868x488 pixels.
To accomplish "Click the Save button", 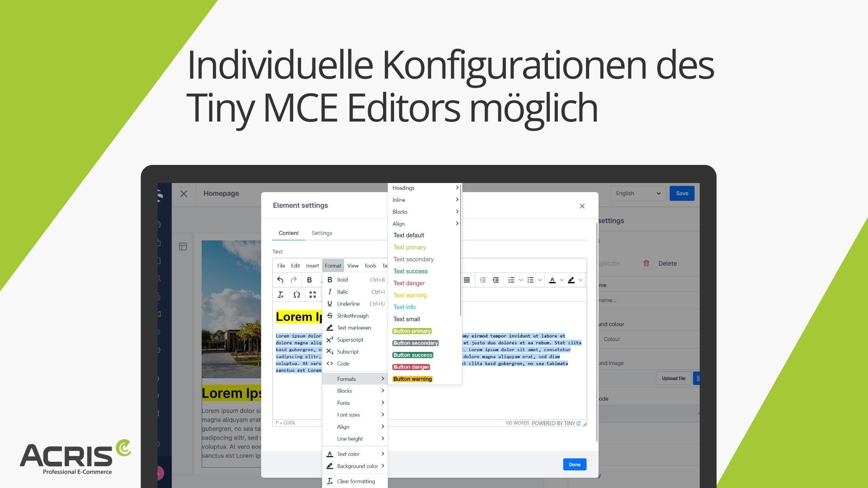I will [682, 193].
